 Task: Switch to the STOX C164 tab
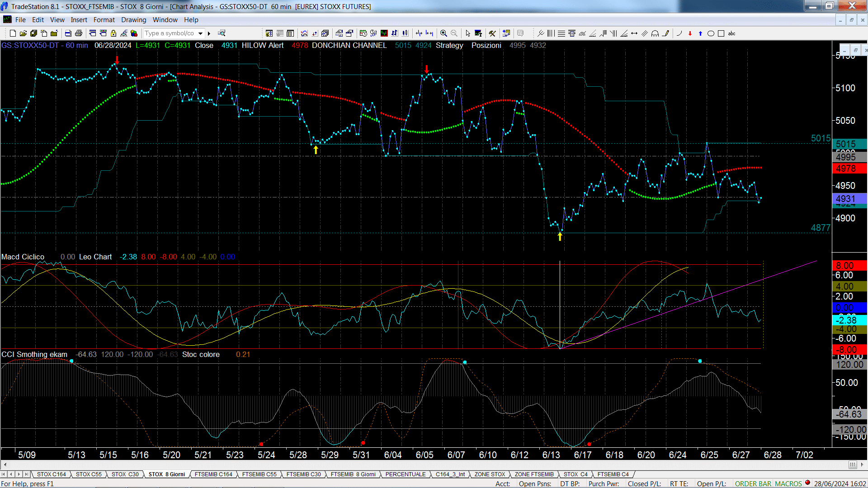point(51,474)
